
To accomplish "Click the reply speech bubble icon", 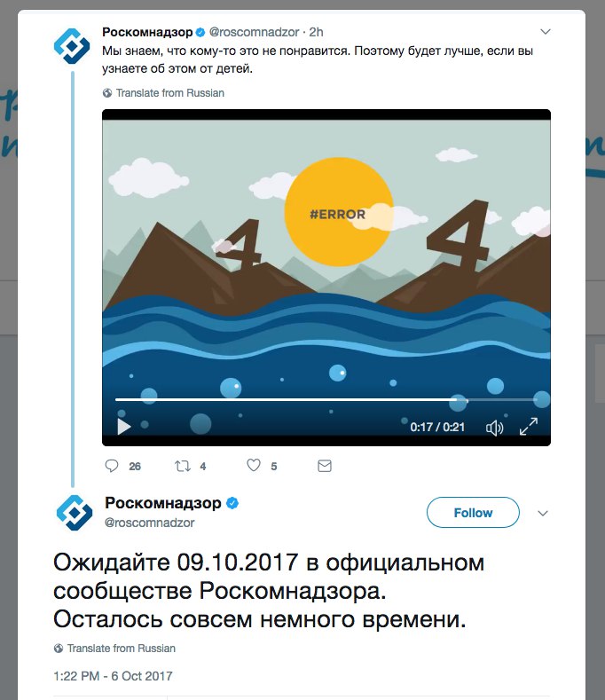I will coord(112,466).
